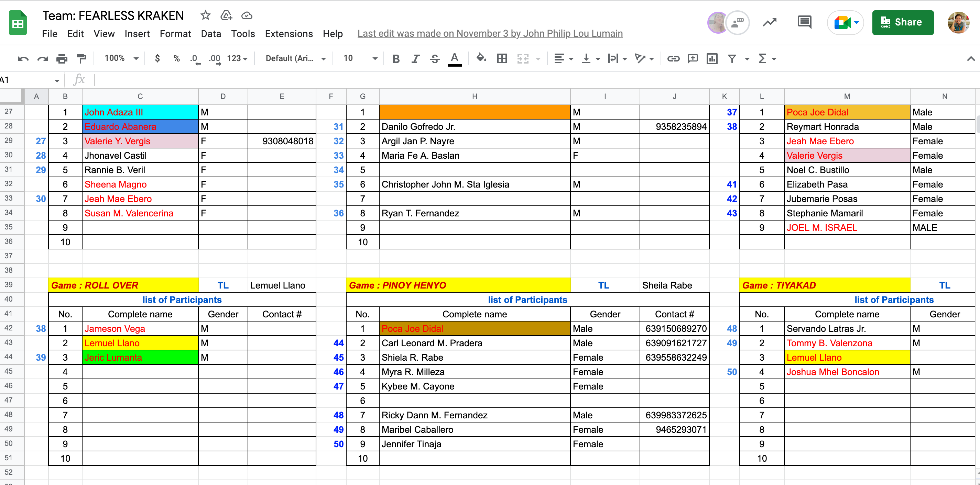980x485 pixels.
Task: Open the Format menu
Action: (175, 34)
